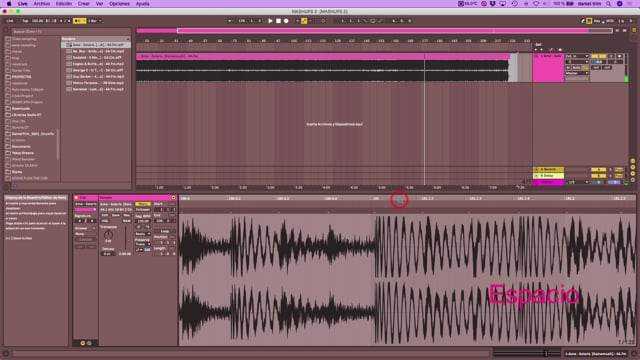Select Downloads folder in browser sidebar

tap(20, 109)
